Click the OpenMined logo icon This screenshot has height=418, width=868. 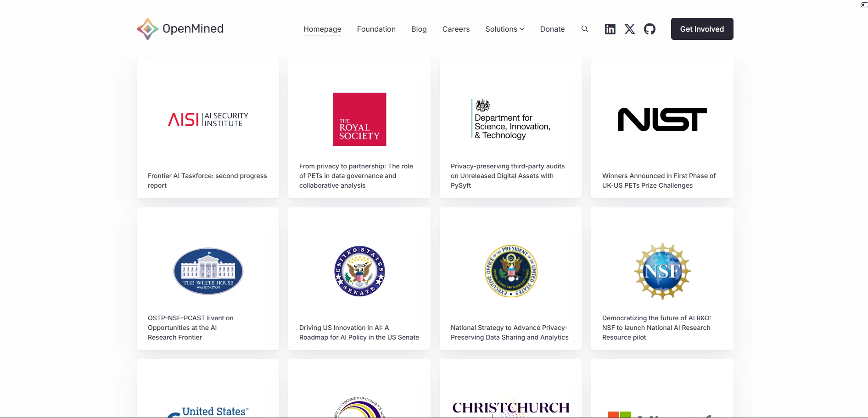pyautogui.click(x=147, y=29)
